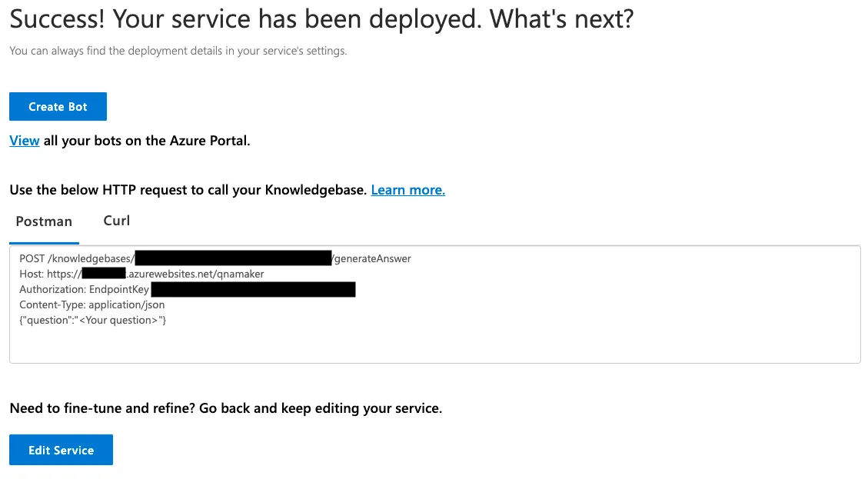Click the Authorization: EndpointKey line
Screen dimensions: 868x479
(x=187, y=290)
